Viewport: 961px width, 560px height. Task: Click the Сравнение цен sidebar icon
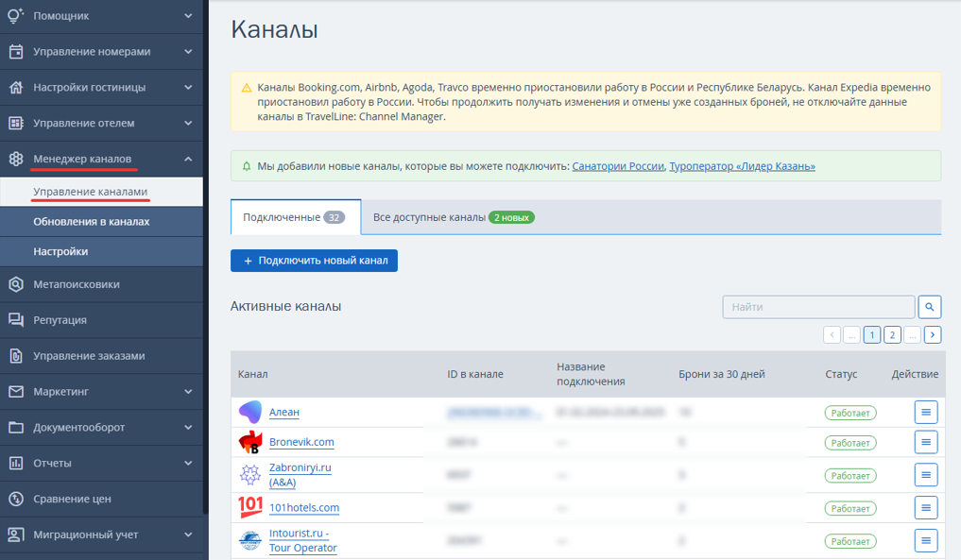16,499
